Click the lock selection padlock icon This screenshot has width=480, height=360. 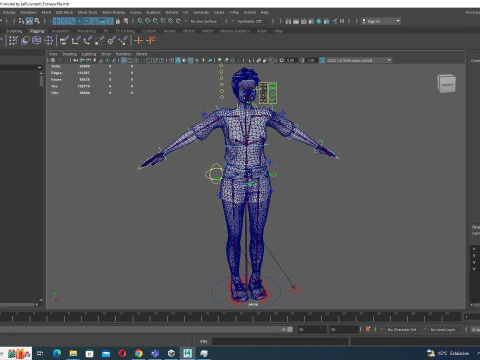pos(118,21)
